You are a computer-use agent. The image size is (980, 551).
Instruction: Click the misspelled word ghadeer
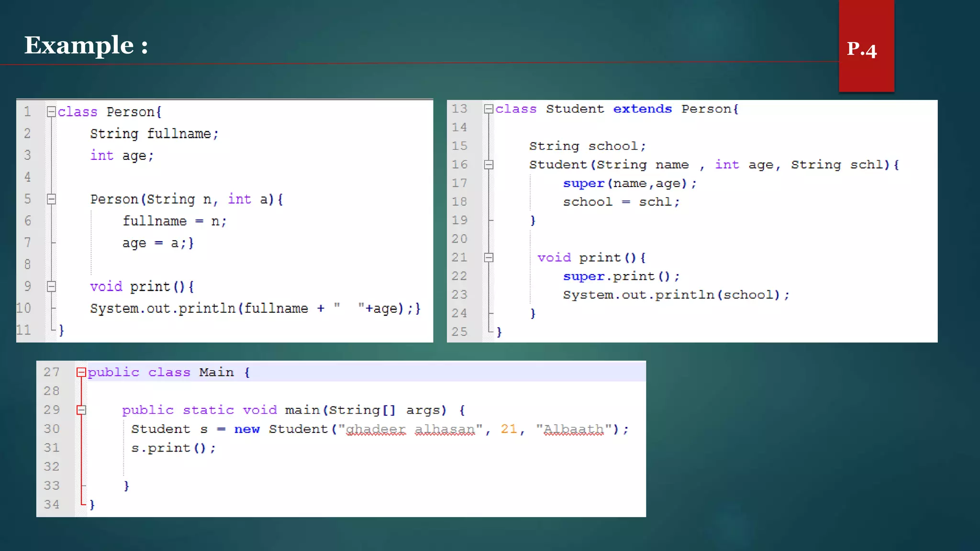pyautogui.click(x=376, y=429)
